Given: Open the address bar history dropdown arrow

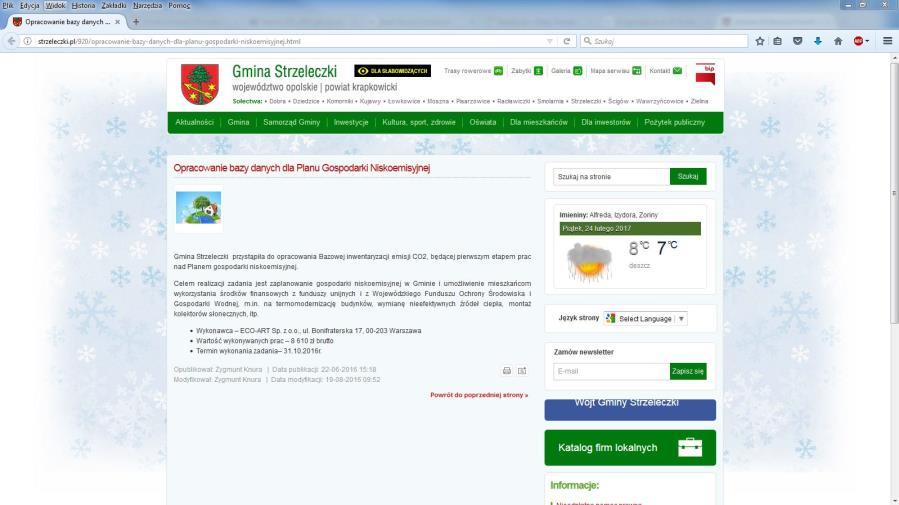Looking at the screenshot, I should pos(549,41).
